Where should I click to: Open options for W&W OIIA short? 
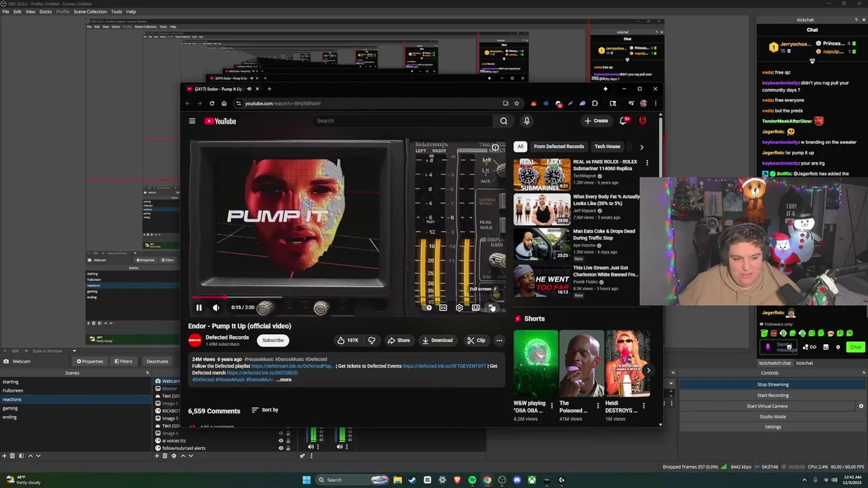coord(551,405)
